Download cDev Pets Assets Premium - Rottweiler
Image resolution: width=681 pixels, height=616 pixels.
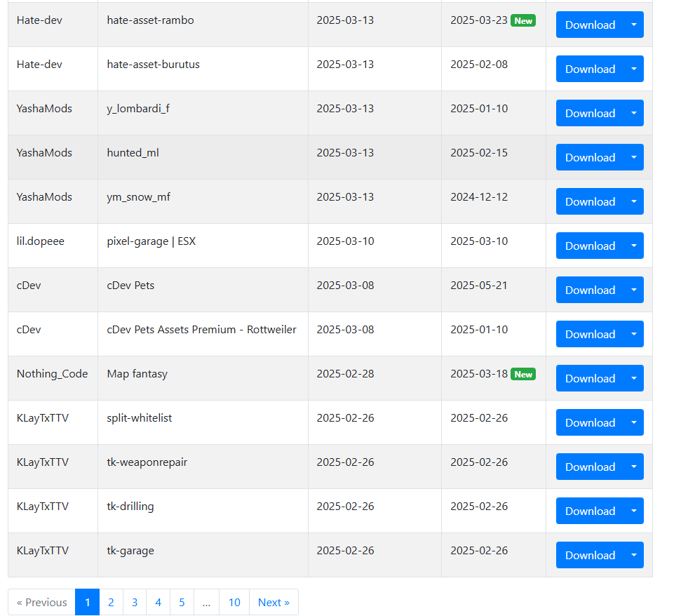tap(590, 334)
